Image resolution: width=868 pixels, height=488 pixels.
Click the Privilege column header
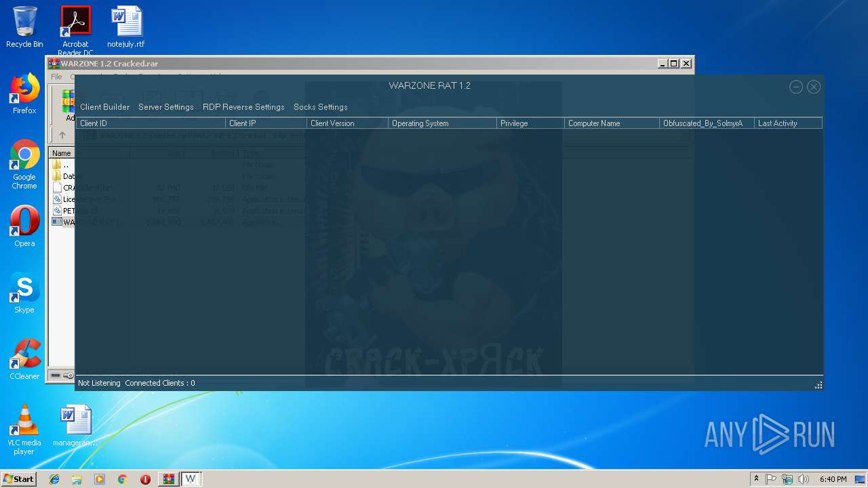[x=530, y=123]
